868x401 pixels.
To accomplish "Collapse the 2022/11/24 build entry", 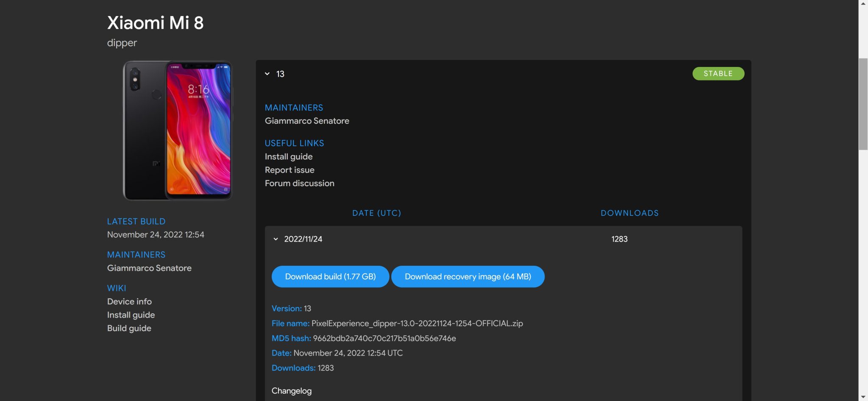I will click(x=276, y=239).
